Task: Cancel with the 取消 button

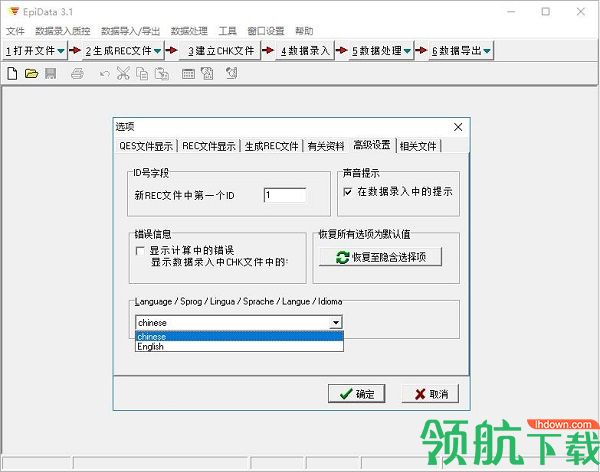Action: pyautogui.click(x=430, y=394)
